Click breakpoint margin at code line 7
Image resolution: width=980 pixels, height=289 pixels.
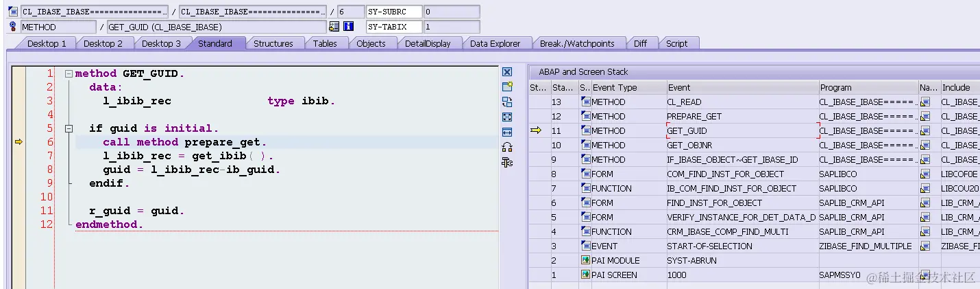(19, 156)
